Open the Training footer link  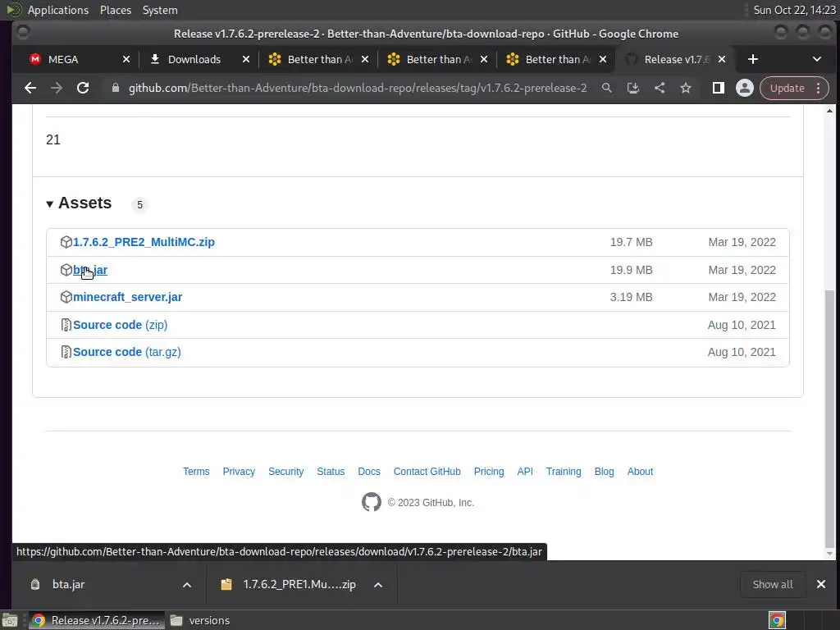(x=564, y=472)
